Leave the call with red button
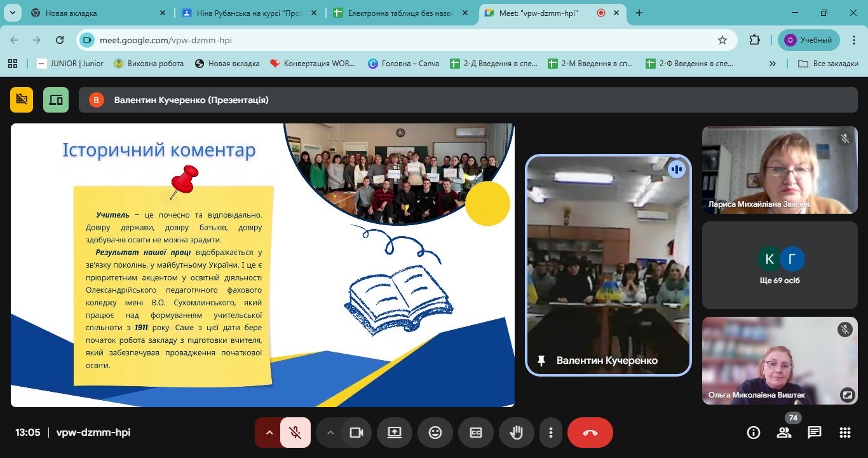The width and height of the screenshot is (868, 458). [590, 433]
